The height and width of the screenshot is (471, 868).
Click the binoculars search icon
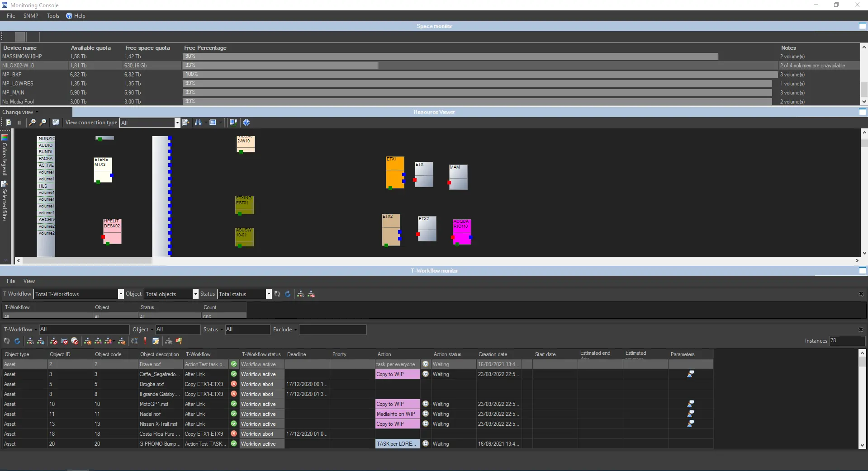click(x=198, y=122)
